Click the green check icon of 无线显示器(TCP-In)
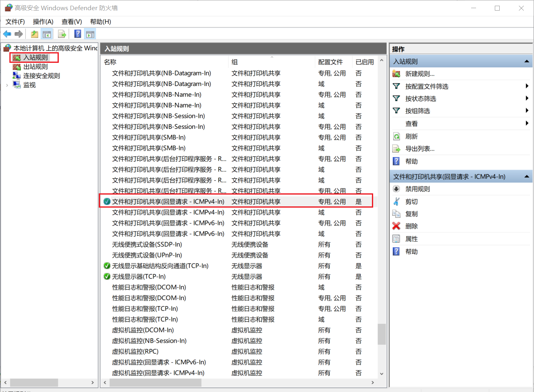 tap(107, 277)
